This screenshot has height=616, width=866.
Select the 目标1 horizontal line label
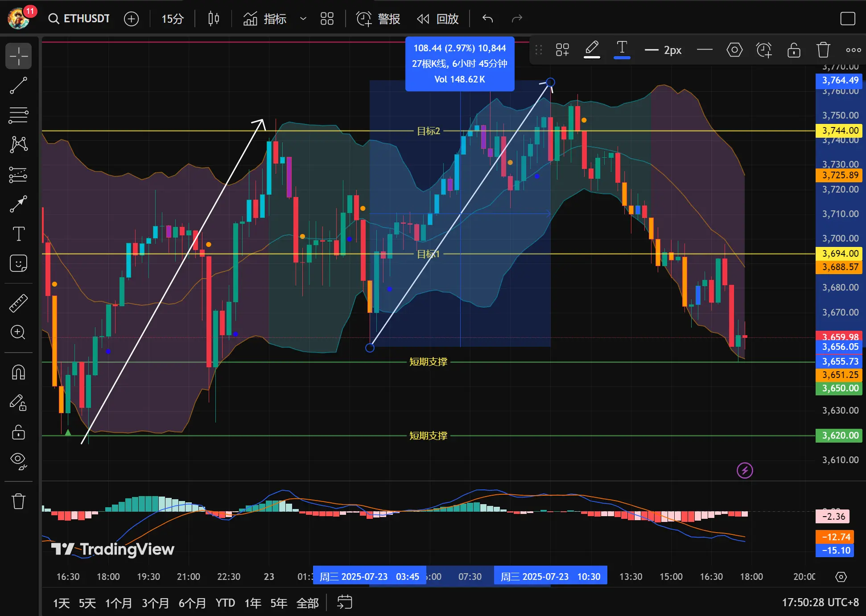click(x=428, y=254)
